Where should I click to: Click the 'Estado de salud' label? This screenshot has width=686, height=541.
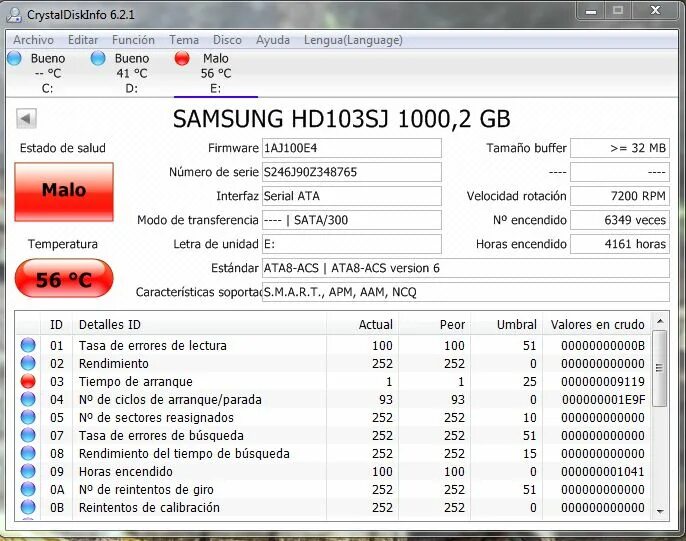(x=63, y=148)
